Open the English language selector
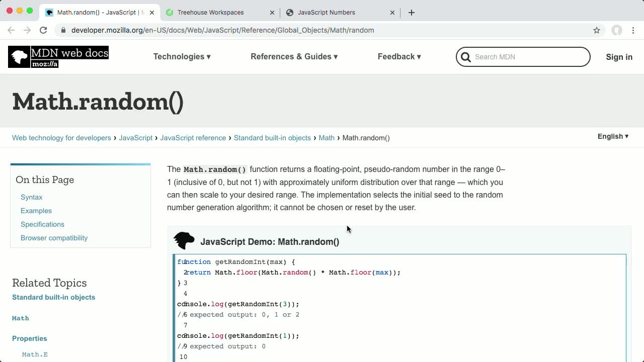Image resolution: width=644 pixels, height=362 pixels. click(x=612, y=136)
